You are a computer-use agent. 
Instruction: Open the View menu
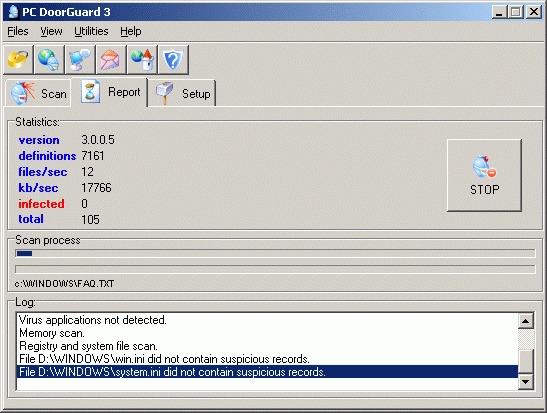click(51, 31)
